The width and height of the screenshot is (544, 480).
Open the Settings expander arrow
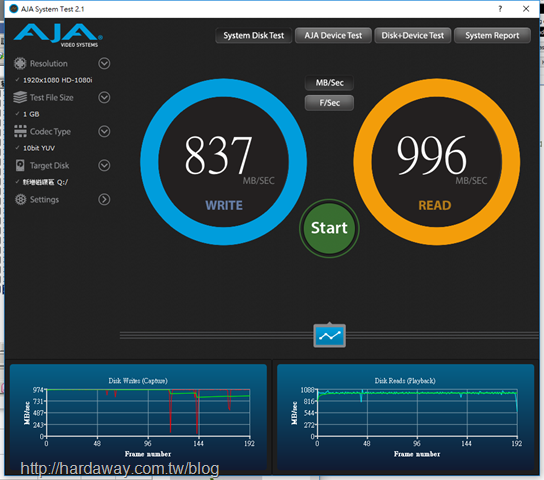[x=104, y=199]
